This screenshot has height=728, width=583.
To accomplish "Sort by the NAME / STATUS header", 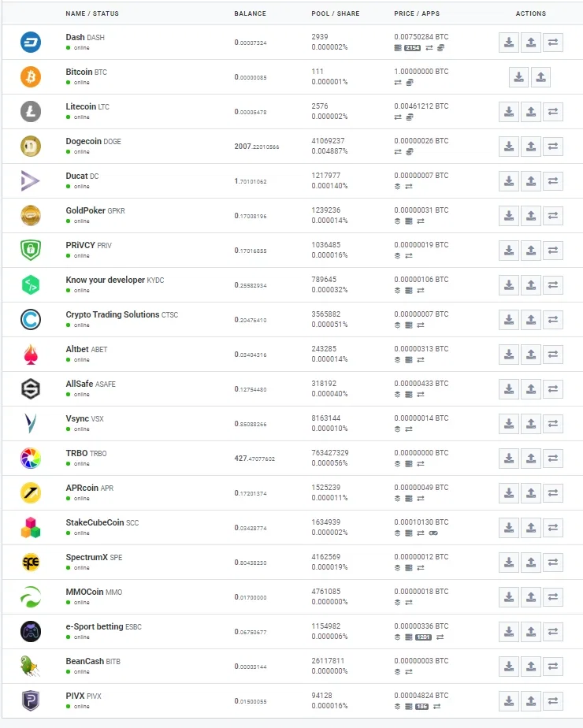I will (x=92, y=13).
